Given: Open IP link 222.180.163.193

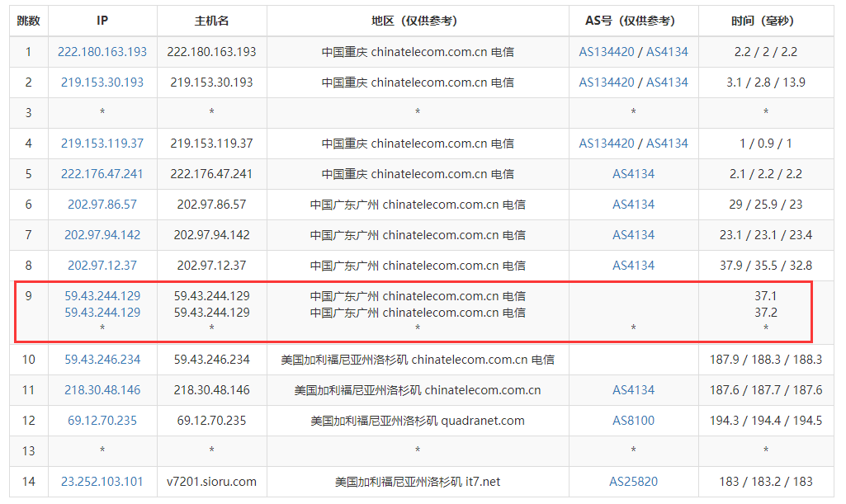Looking at the screenshot, I should pos(102,52).
